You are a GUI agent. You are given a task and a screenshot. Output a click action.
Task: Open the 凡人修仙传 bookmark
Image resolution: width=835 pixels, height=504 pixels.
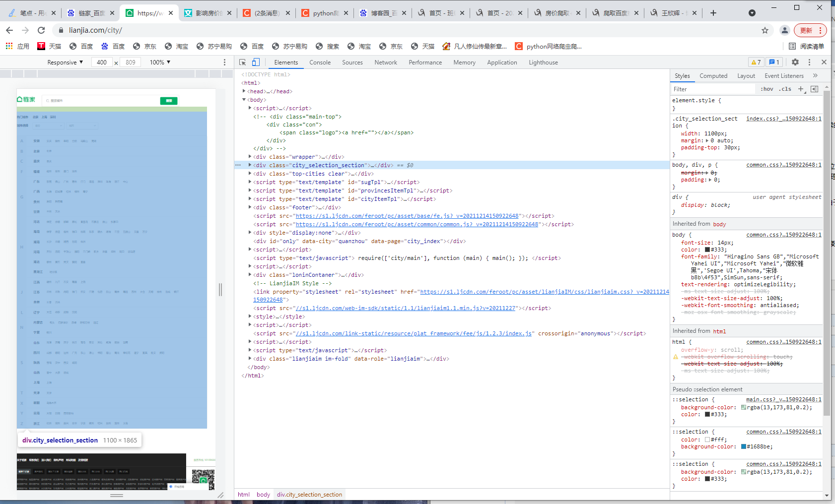[475, 46]
